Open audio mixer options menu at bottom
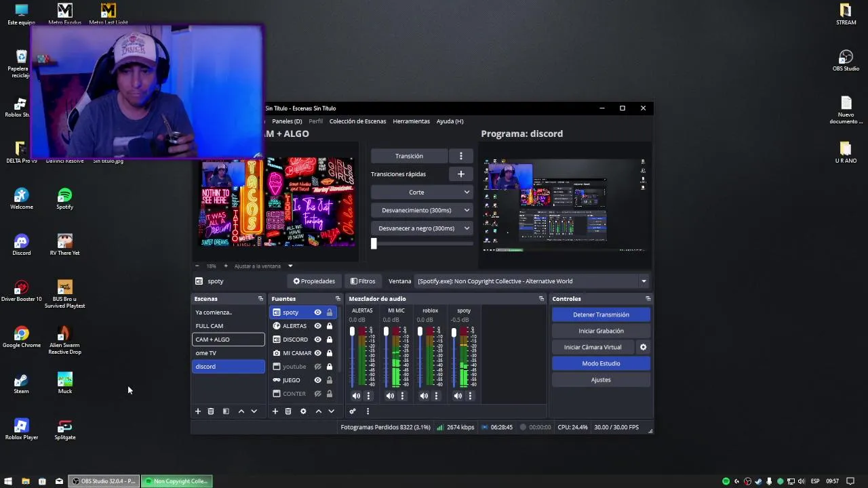This screenshot has height=488, width=868. point(368,411)
